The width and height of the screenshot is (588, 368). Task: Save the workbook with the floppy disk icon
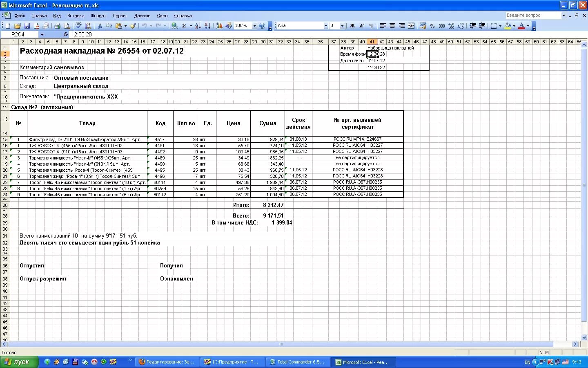click(27, 26)
